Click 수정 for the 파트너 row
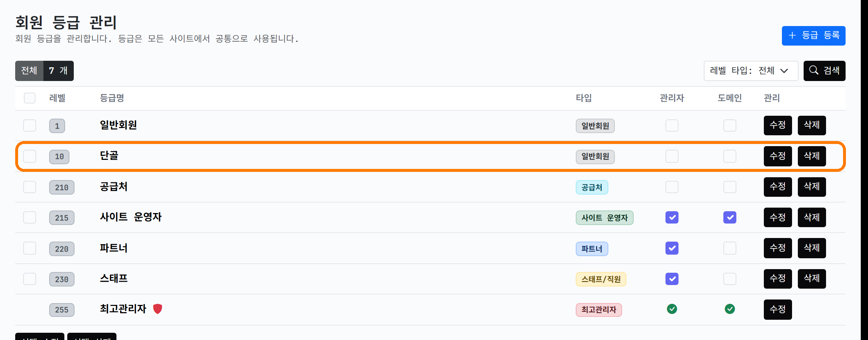The width and height of the screenshot is (868, 340). [x=778, y=248]
